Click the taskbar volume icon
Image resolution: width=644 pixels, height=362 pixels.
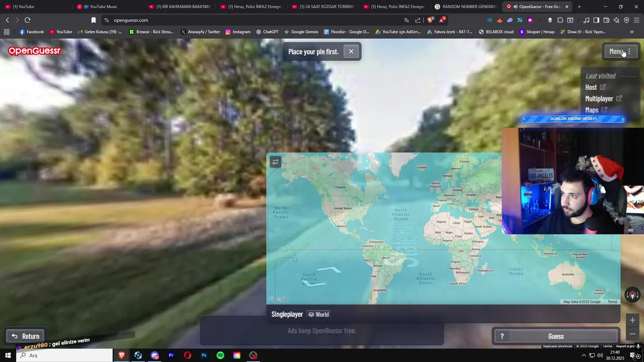[600, 355]
